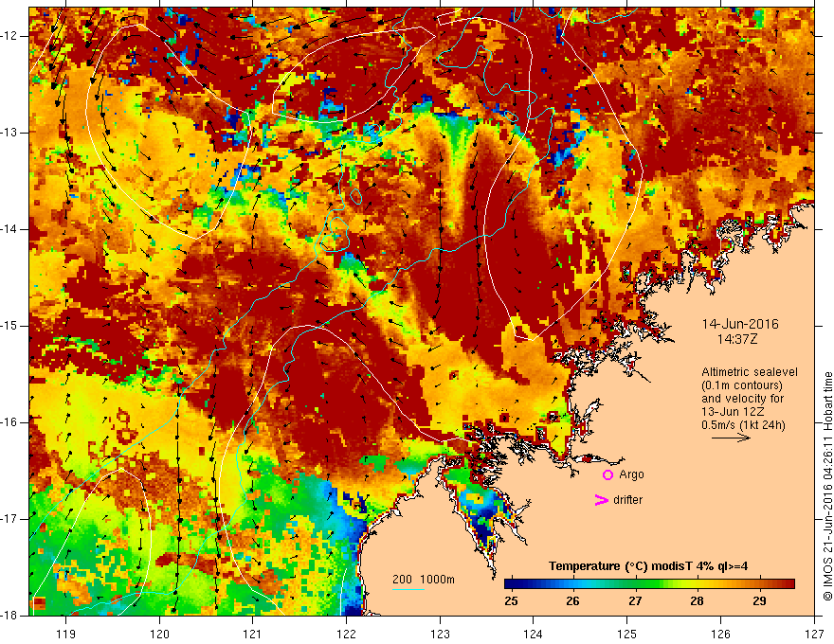Click the longitude axis label 127
The width and height of the screenshot is (834, 644).
pos(814,634)
